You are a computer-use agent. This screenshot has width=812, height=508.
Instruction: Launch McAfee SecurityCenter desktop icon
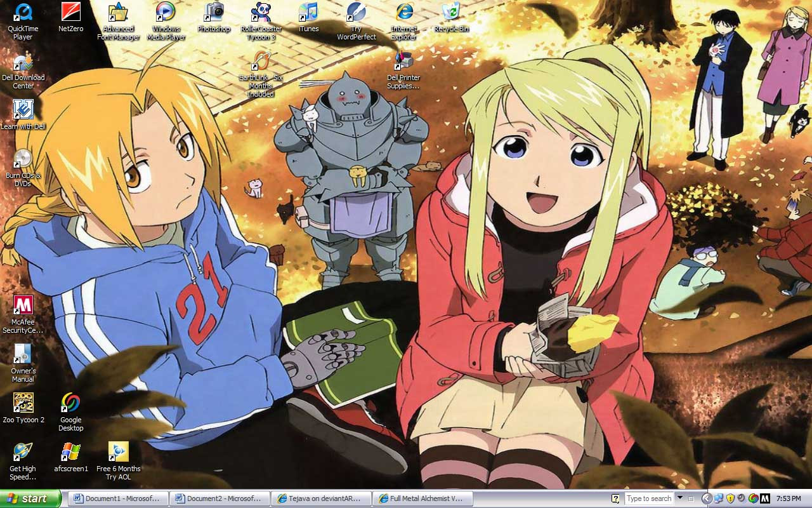coord(23,315)
